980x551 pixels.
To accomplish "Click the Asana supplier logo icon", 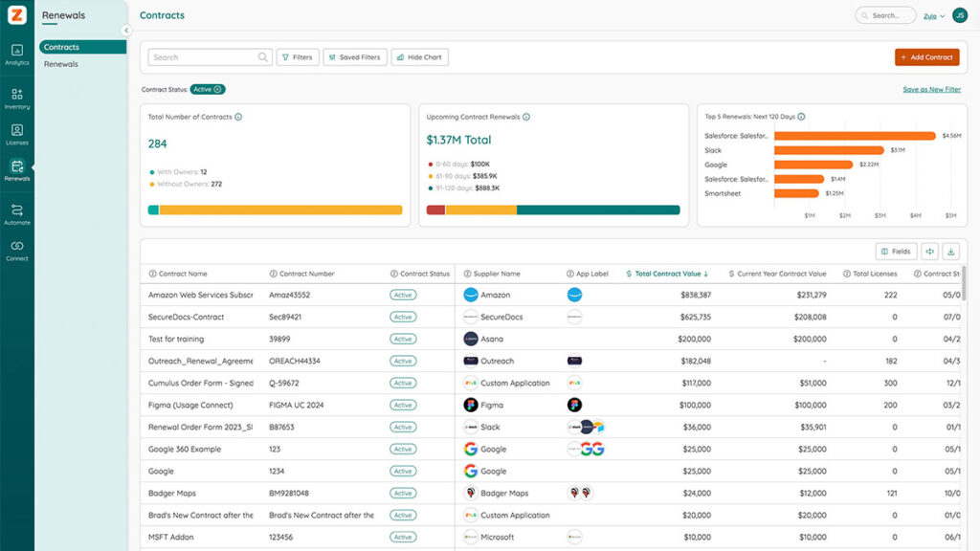I will point(471,339).
